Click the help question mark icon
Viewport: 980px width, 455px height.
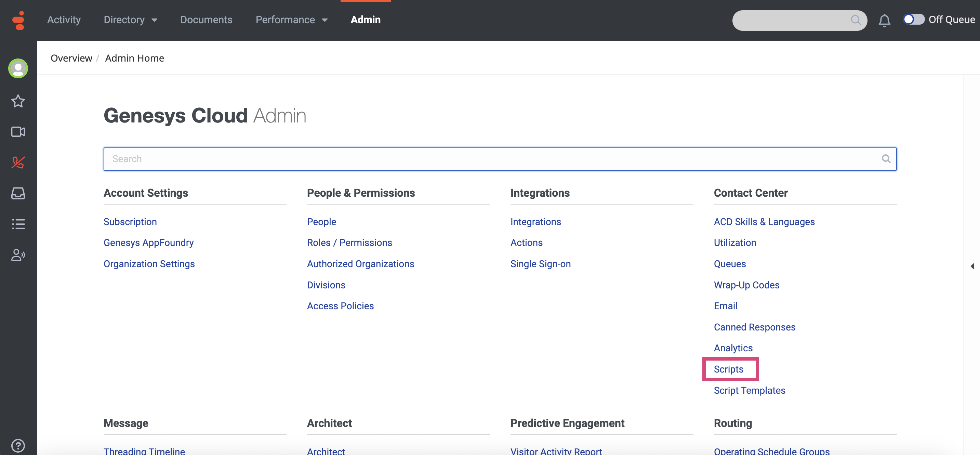[18, 445]
